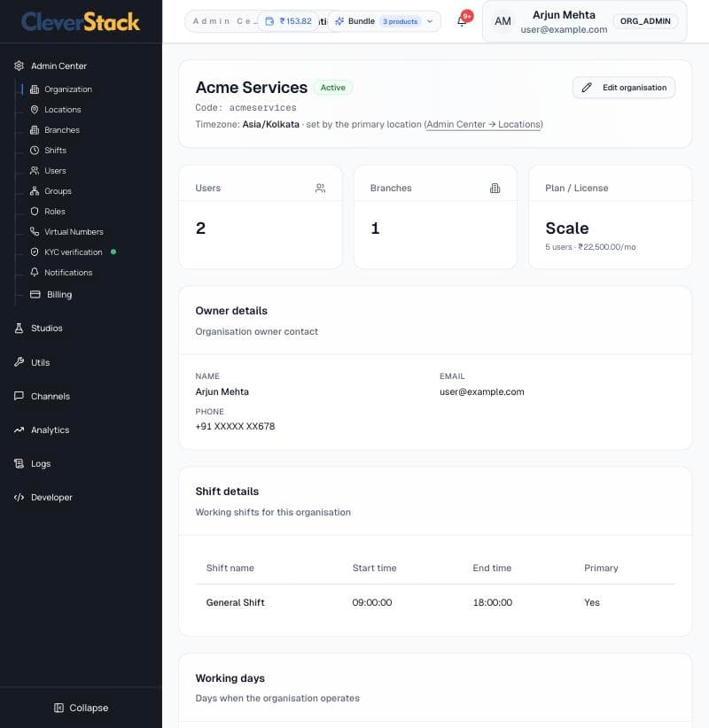
Task: Click the Notifications bell icon in sidebar
Action: point(35,273)
